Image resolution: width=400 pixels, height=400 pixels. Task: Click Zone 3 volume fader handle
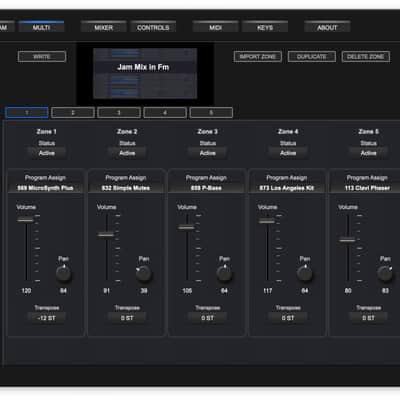[187, 228]
